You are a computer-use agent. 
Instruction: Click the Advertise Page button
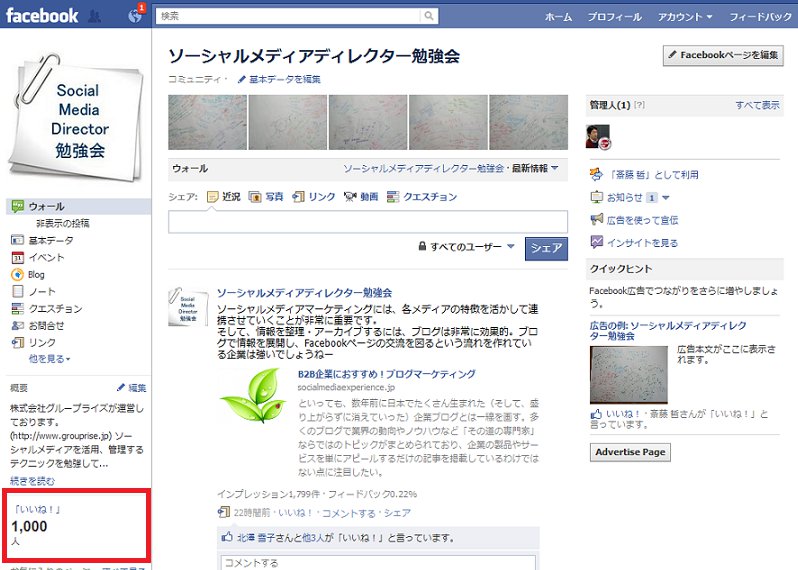point(630,452)
